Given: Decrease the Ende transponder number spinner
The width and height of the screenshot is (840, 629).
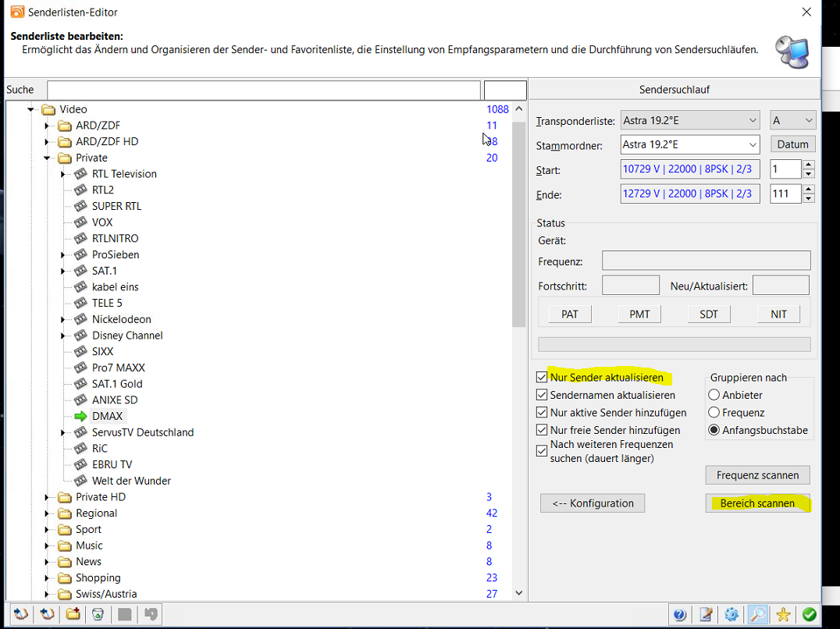Looking at the screenshot, I should coord(809,198).
